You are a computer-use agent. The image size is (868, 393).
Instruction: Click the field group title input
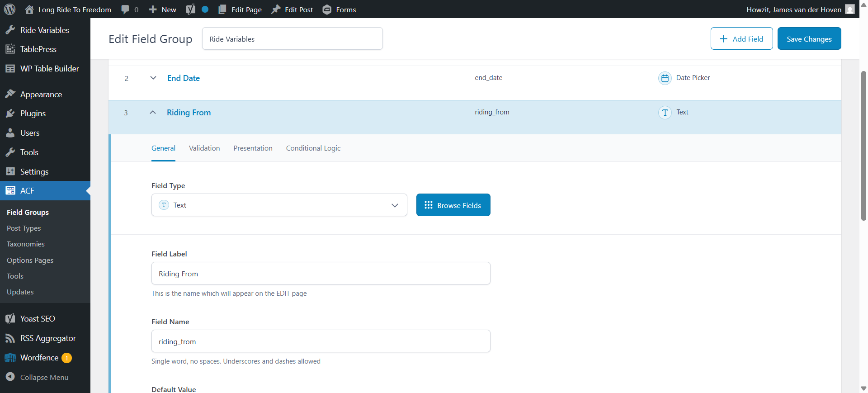click(292, 38)
